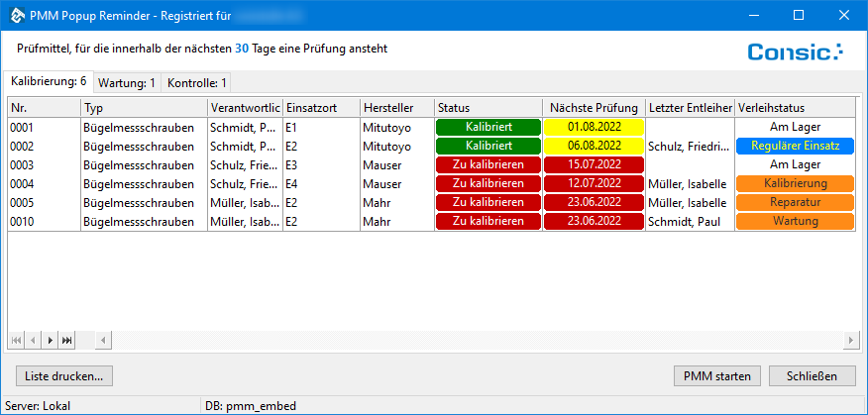Open the Kontrolle: 1 tab
This screenshot has height=415, width=868.
(x=196, y=83)
